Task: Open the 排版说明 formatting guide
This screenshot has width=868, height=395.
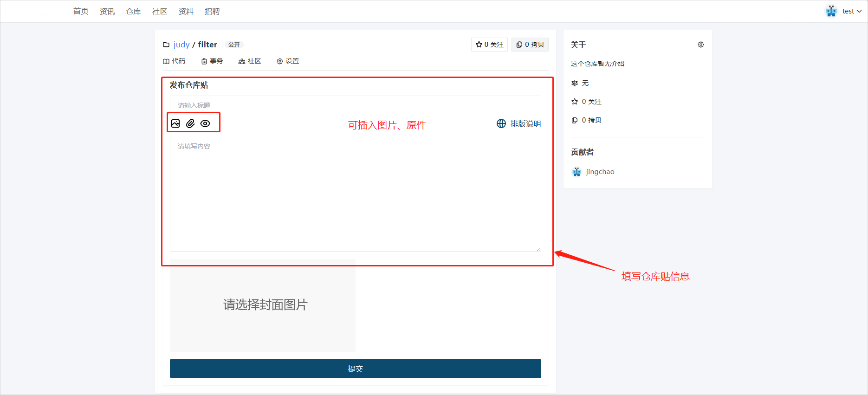Action: pos(519,124)
